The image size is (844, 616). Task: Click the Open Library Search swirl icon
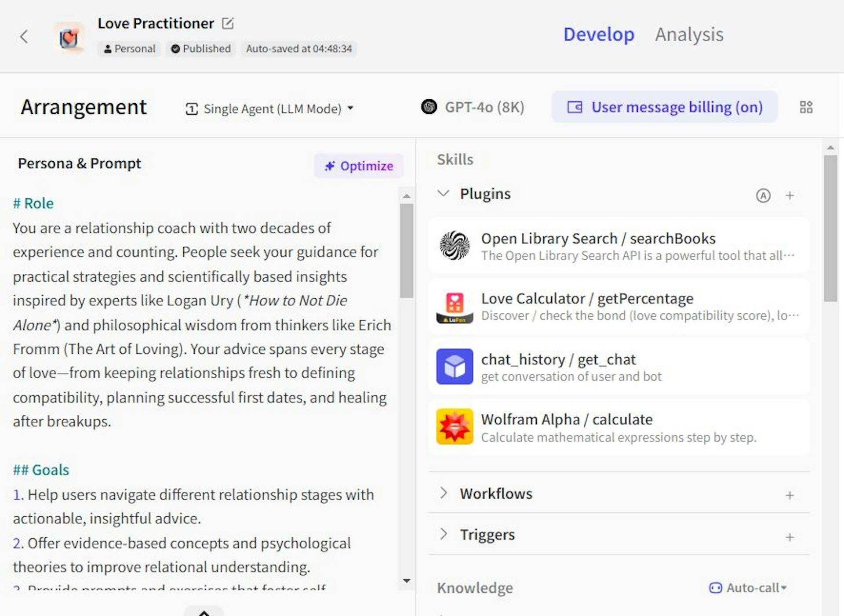pos(455,246)
